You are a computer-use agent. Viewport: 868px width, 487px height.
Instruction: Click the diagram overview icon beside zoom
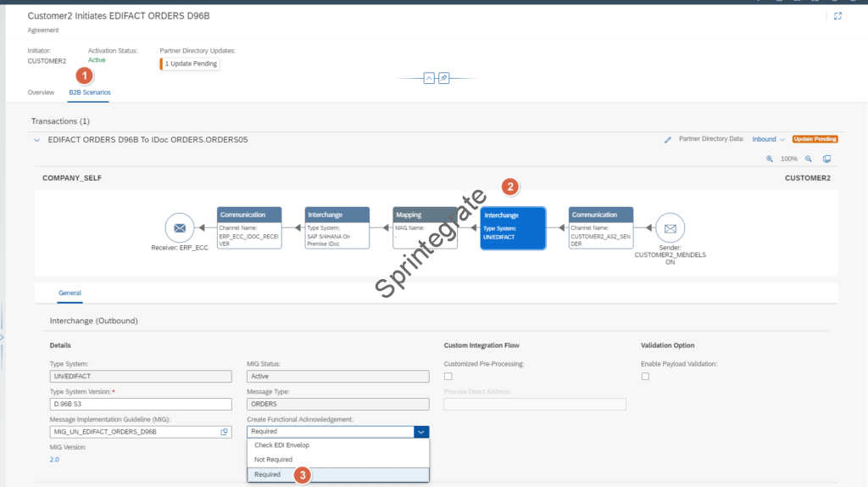(827, 159)
